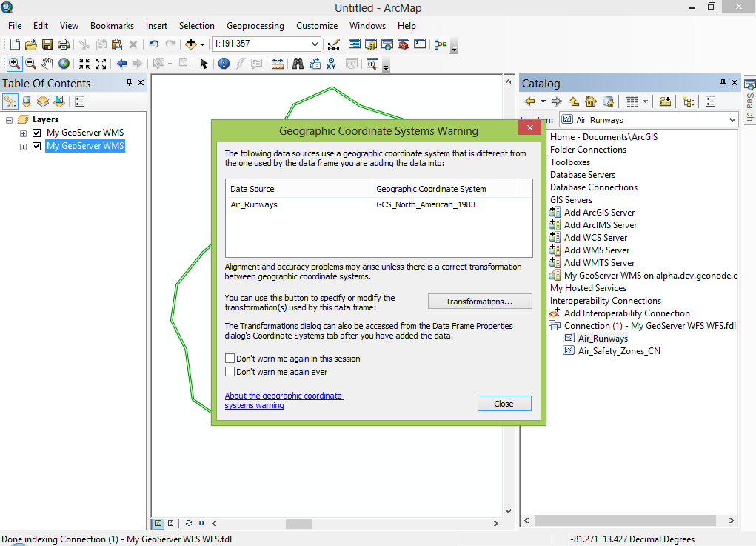
Task: Connect To Folder icon in Catalog
Action: point(665,101)
